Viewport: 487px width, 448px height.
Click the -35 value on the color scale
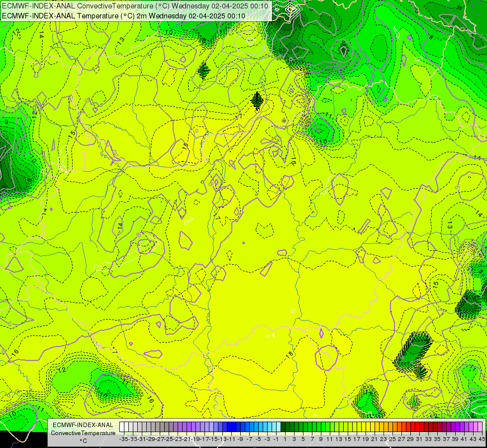point(124,439)
